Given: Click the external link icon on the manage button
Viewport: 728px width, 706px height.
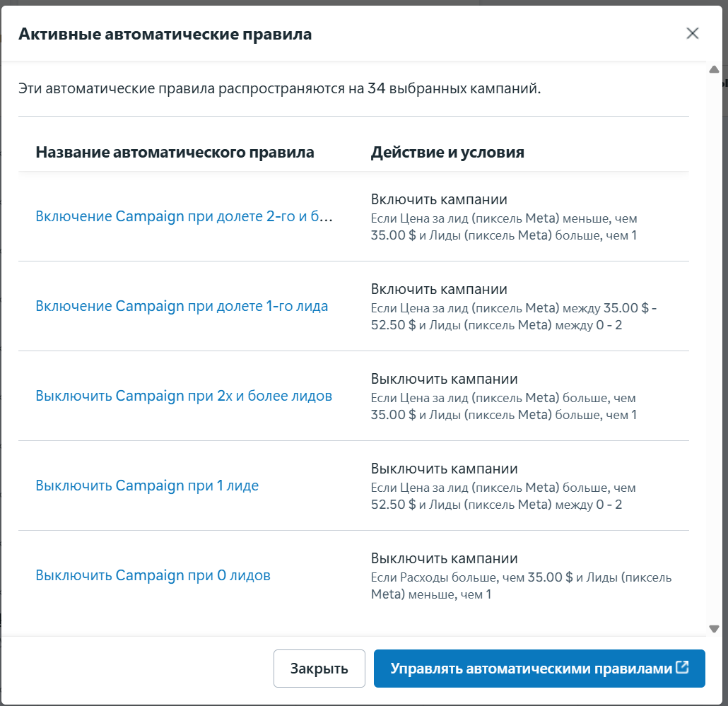Looking at the screenshot, I should [x=682, y=667].
